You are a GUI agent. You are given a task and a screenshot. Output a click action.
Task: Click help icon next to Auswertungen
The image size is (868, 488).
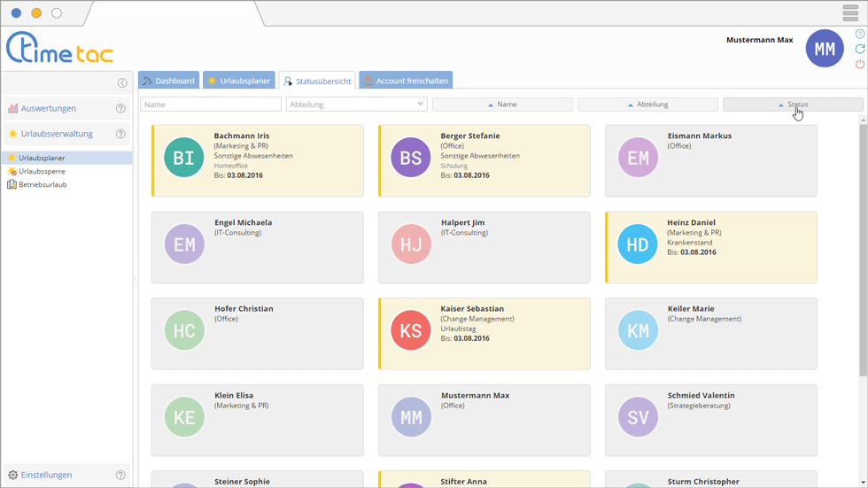(120, 108)
